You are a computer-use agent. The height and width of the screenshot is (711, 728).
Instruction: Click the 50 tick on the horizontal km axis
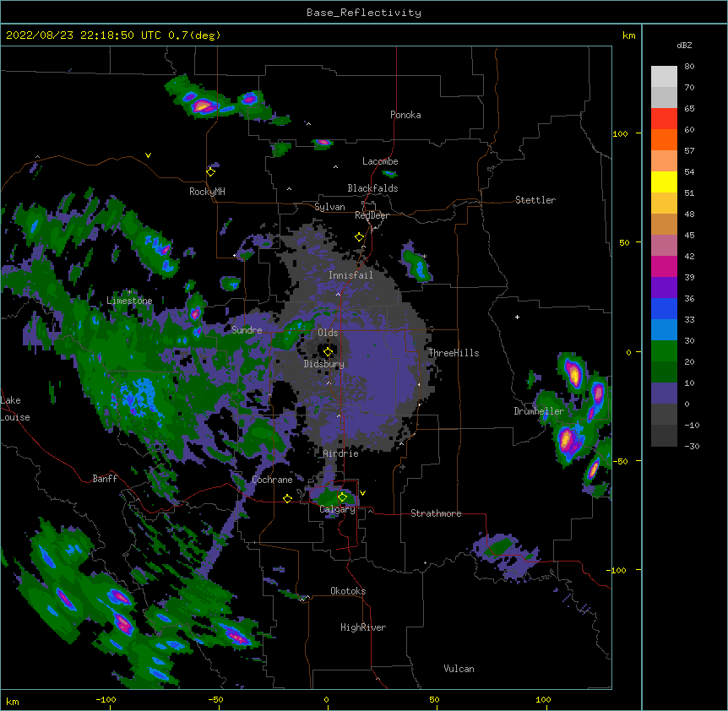[434, 699]
